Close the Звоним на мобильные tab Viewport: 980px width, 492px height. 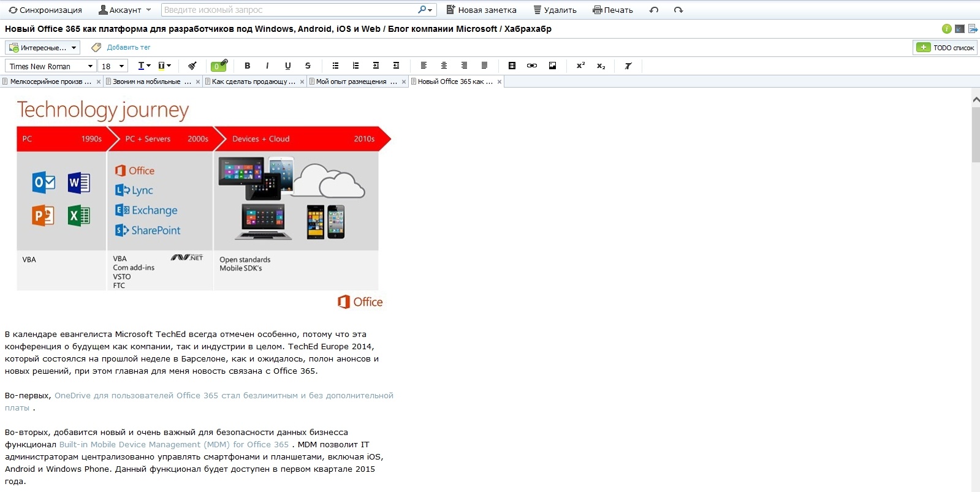pyautogui.click(x=198, y=81)
